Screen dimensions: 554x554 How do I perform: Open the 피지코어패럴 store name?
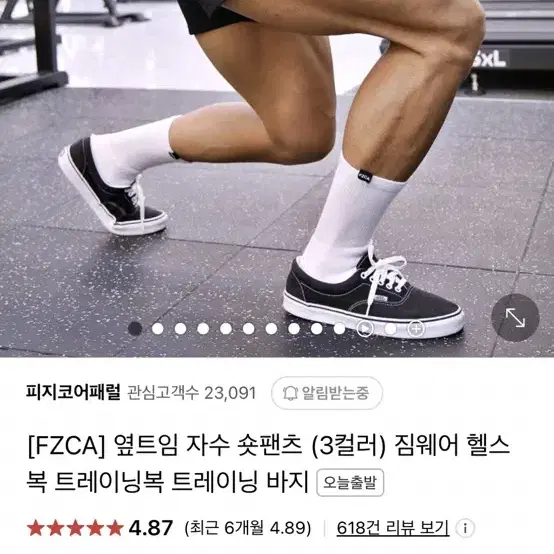coord(73,392)
